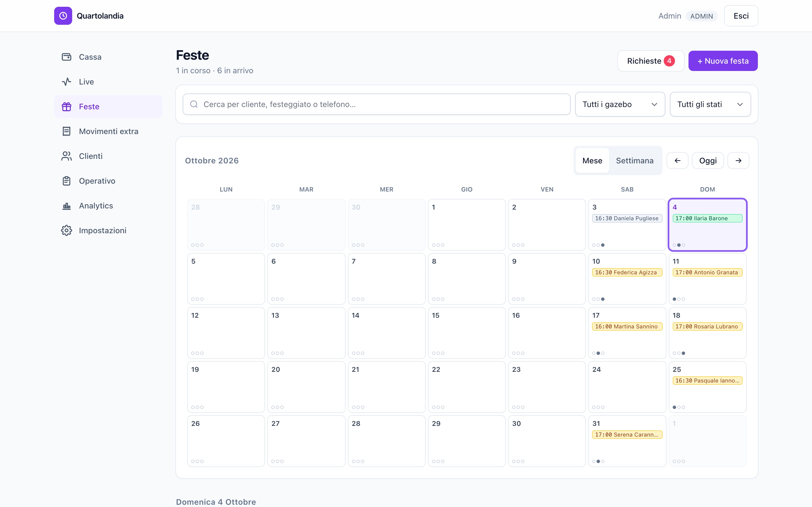Switch calendar to Settimana view
This screenshot has width=812, height=507.
click(x=634, y=161)
